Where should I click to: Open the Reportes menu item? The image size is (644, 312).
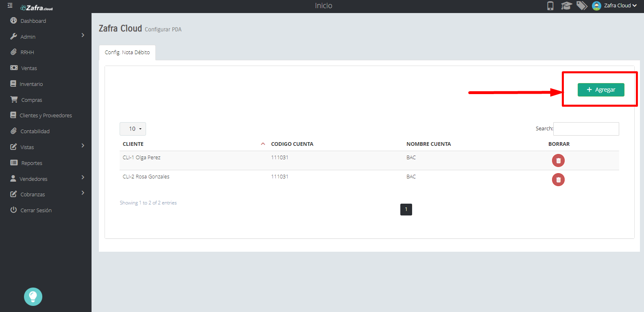pos(32,163)
